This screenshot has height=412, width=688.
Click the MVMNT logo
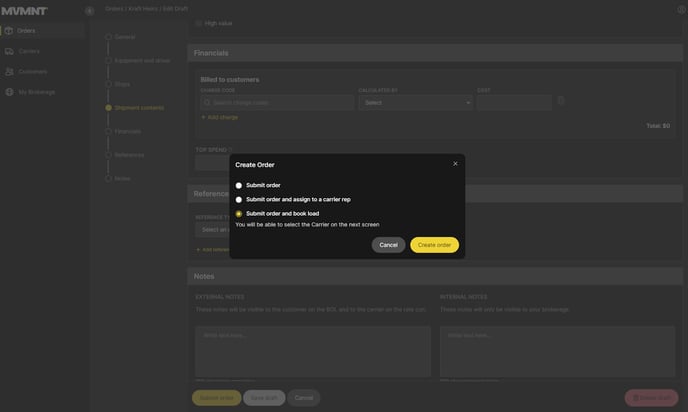25,10
